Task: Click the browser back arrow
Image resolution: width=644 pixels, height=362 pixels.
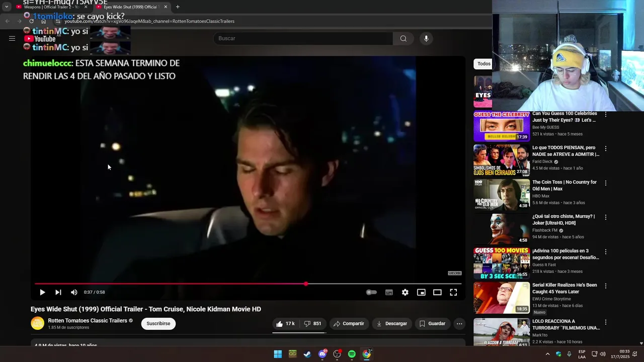Action: point(8,21)
